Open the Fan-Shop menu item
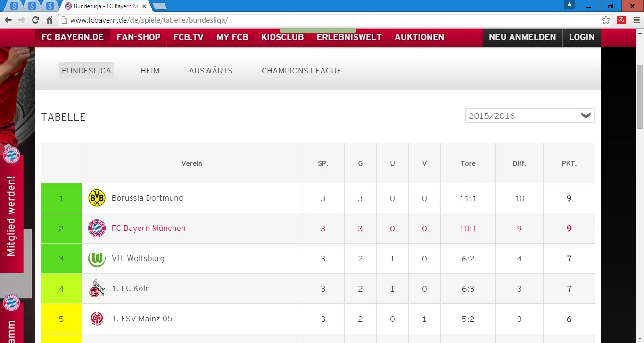This screenshot has height=343, width=644. 138,37
